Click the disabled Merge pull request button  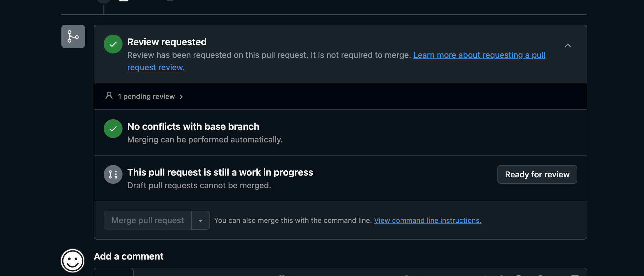(x=147, y=220)
